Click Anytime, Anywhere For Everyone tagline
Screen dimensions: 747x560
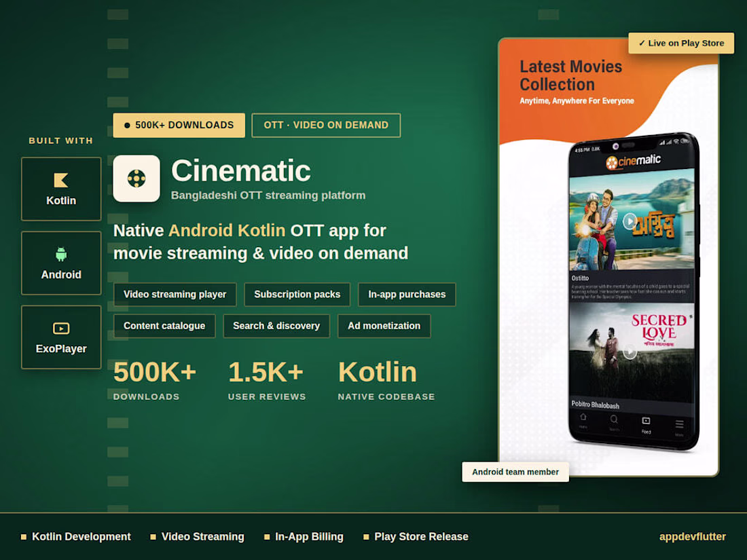coord(577,101)
